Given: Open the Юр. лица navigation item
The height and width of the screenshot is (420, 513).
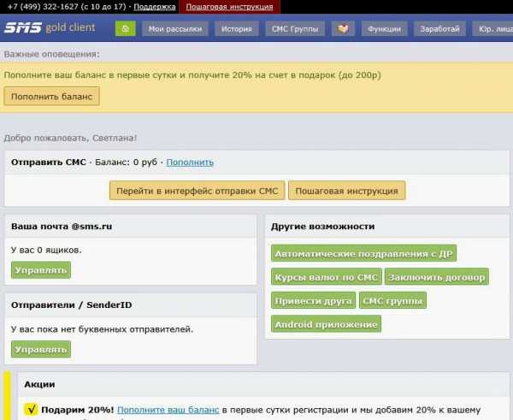Looking at the screenshot, I should [494, 28].
